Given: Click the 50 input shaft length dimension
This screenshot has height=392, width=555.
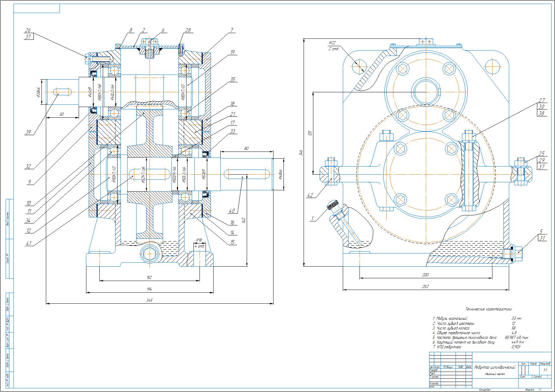Looking at the screenshot, I should (x=62, y=114).
